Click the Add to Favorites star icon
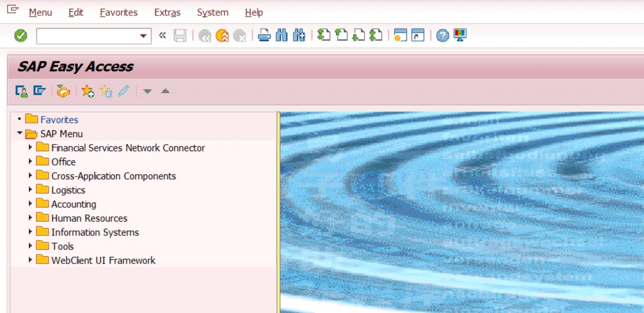This screenshot has width=644, height=313. 88,91
